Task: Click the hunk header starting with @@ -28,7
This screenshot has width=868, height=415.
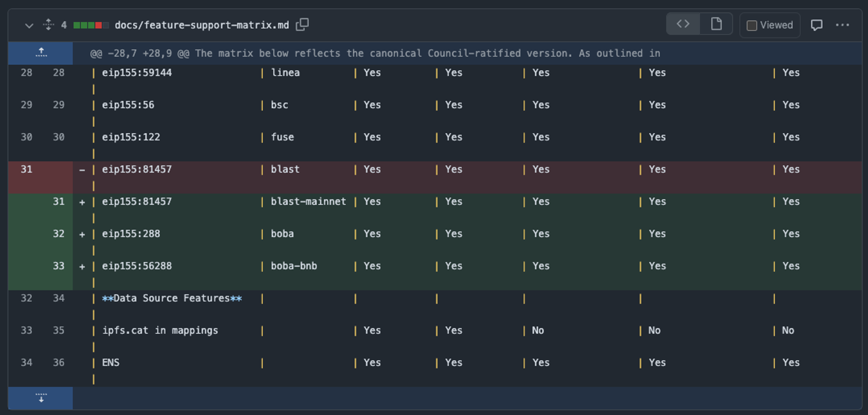Action: tap(375, 53)
